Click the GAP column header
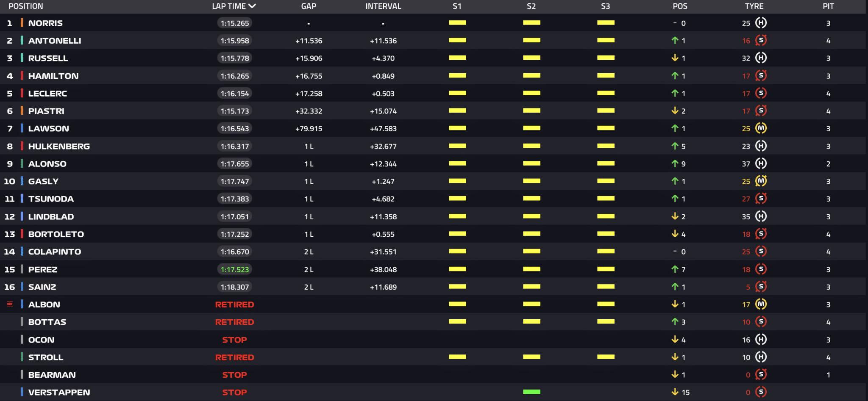Viewport: 868px width, 401px height. click(x=309, y=6)
